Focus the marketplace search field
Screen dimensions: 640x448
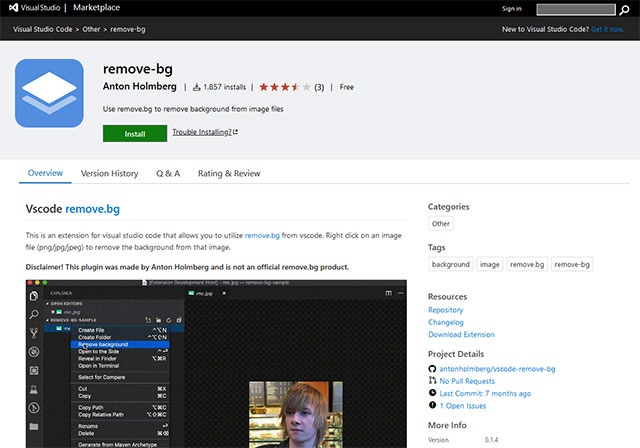click(x=576, y=9)
